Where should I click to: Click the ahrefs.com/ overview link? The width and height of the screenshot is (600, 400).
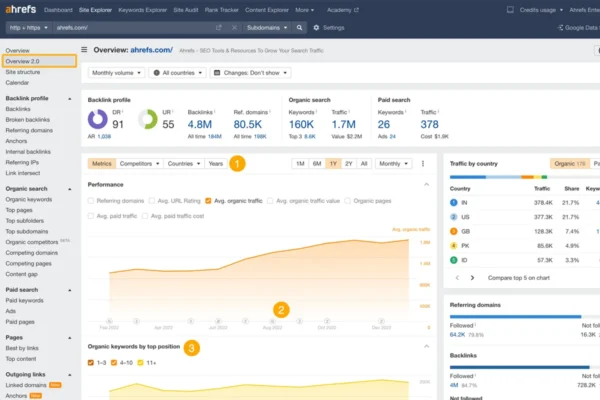[152, 50]
